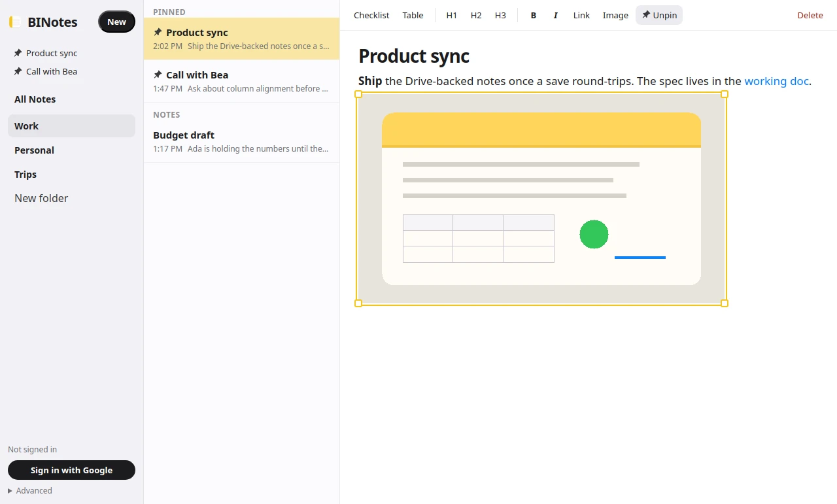Click the bold word Ship in note body
The height and width of the screenshot is (504, 837).
pos(370,81)
